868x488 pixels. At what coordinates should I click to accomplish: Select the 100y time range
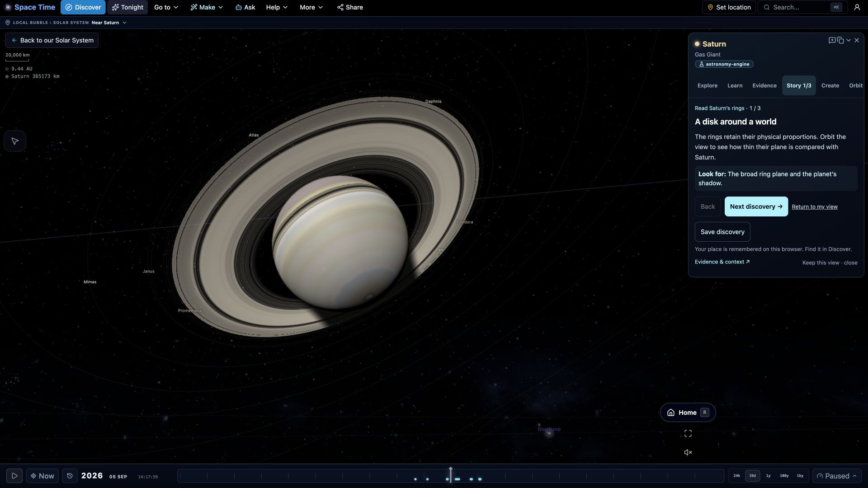[784, 476]
